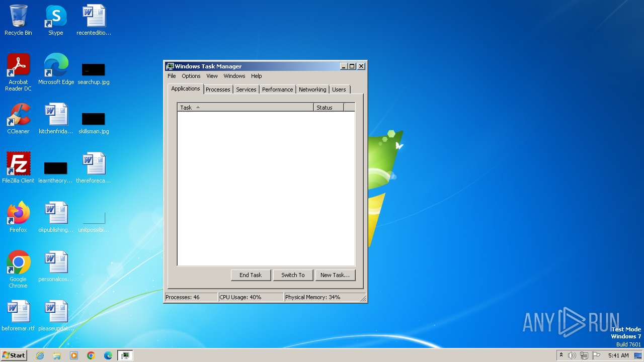This screenshot has height=362, width=644.
Task: Open CCleaner desktop shortcut
Action: tap(18, 119)
